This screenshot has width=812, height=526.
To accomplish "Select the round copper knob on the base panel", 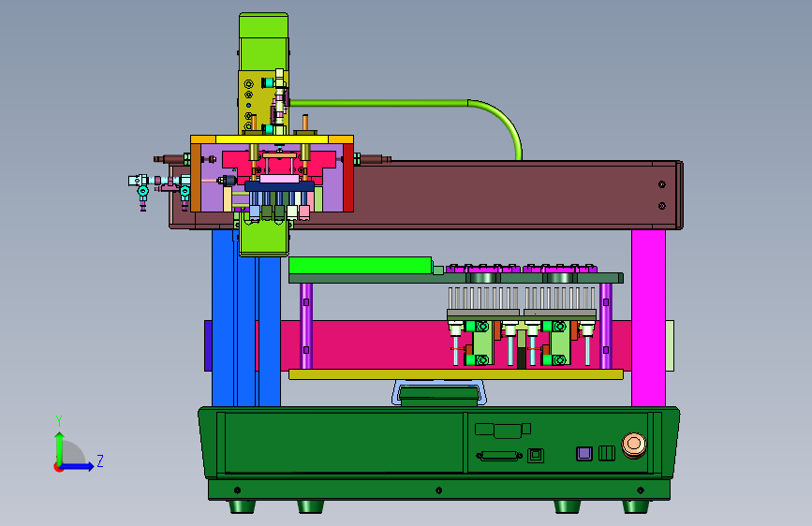I will pyautogui.click(x=634, y=445).
